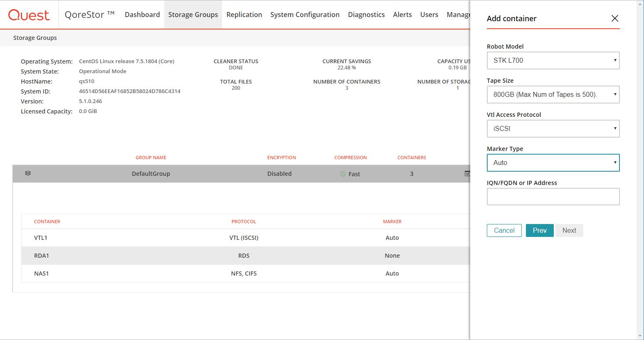Image resolution: width=644 pixels, height=340 pixels.
Task: Click the Licensed Capacity value 0.0 GiB
Action: [x=88, y=111]
